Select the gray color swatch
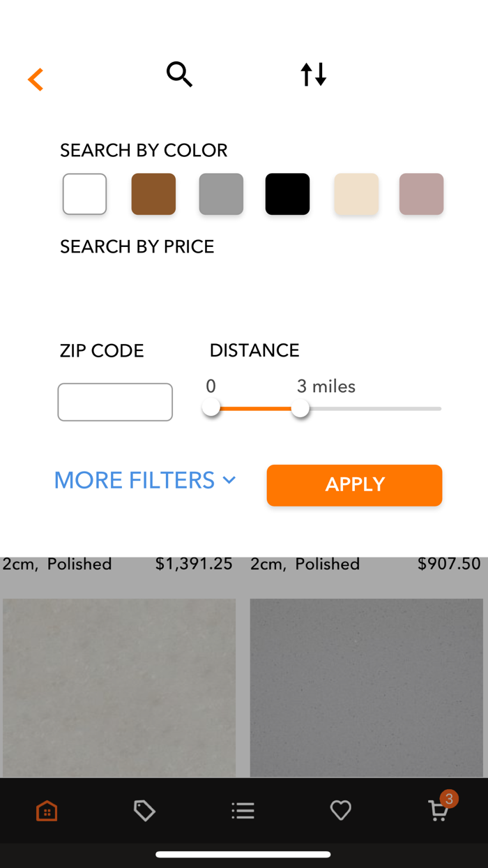 220,194
